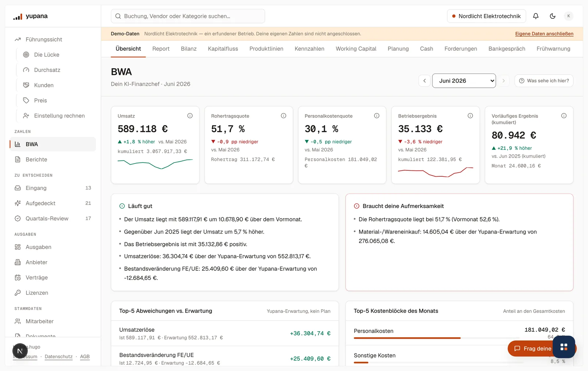This screenshot has width=588, height=371.
Task: Click the 80.942 € result value
Action: [514, 136]
